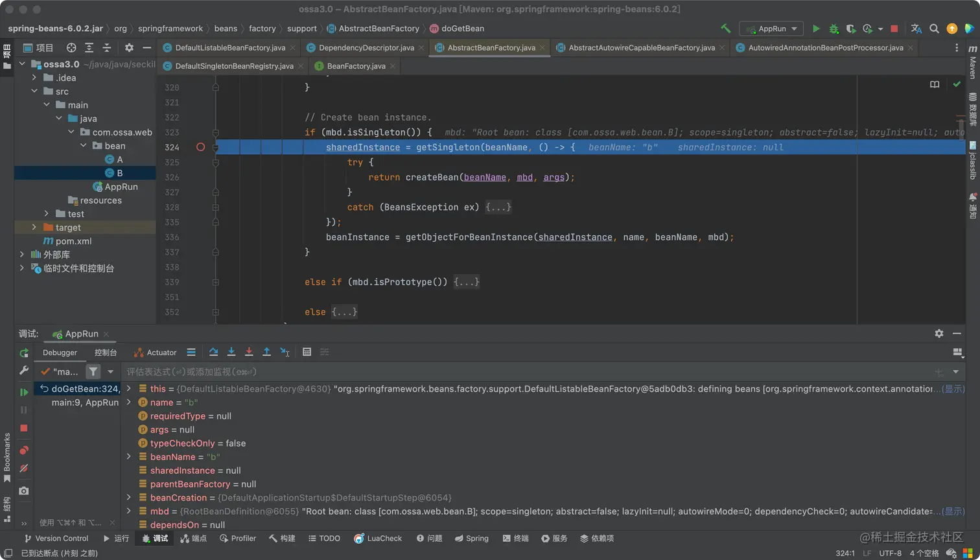Click AbstractBeanFactory breadcrumb

coord(373,29)
